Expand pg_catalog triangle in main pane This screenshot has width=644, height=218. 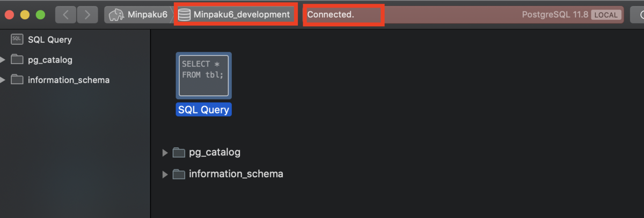click(x=165, y=153)
